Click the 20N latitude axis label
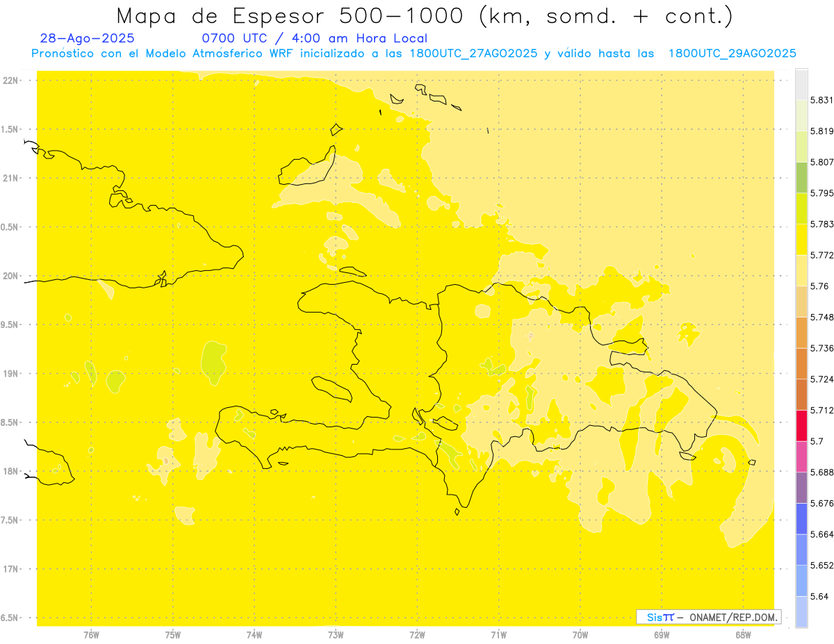The image size is (834, 644). click(x=10, y=276)
